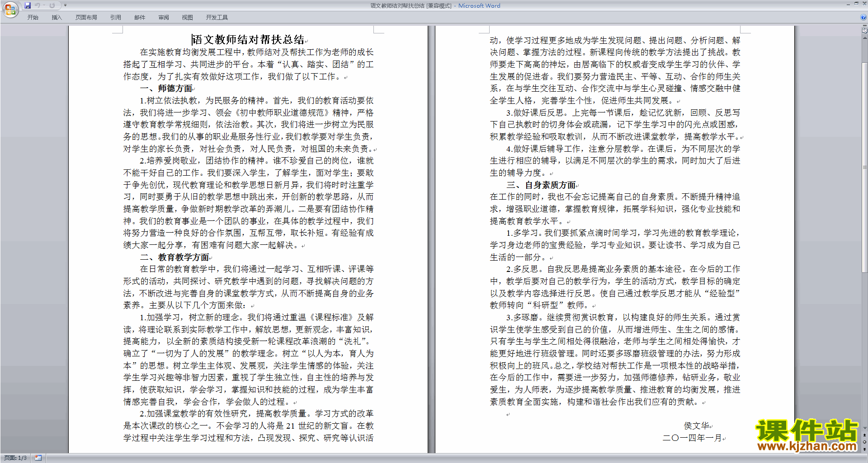Image resolution: width=868 pixels, height=463 pixels.
Task: Jump to the previous page with the double-up arrow
Action: tap(865, 435)
